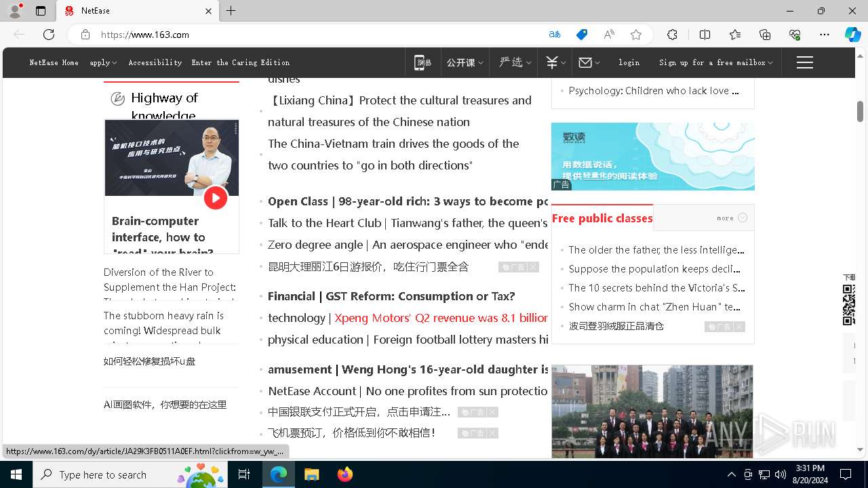
Task: Click the address bar URL field
Action: coord(319,35)
